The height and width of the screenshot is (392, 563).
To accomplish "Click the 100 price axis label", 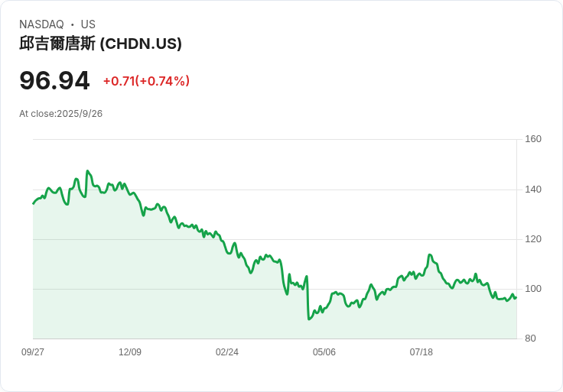I will (x=533, y=289).
